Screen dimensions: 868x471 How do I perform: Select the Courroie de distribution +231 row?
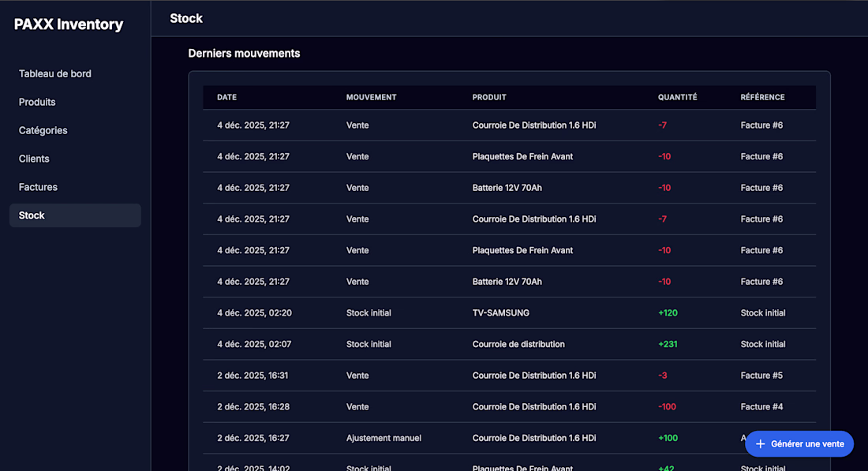(x=518, y=345)
